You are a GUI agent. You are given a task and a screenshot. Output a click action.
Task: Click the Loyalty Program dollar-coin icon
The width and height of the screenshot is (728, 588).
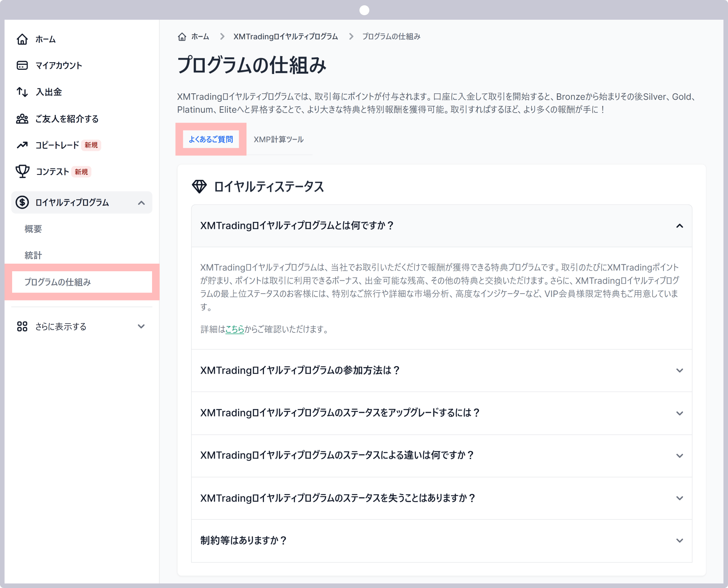[22, 203]
